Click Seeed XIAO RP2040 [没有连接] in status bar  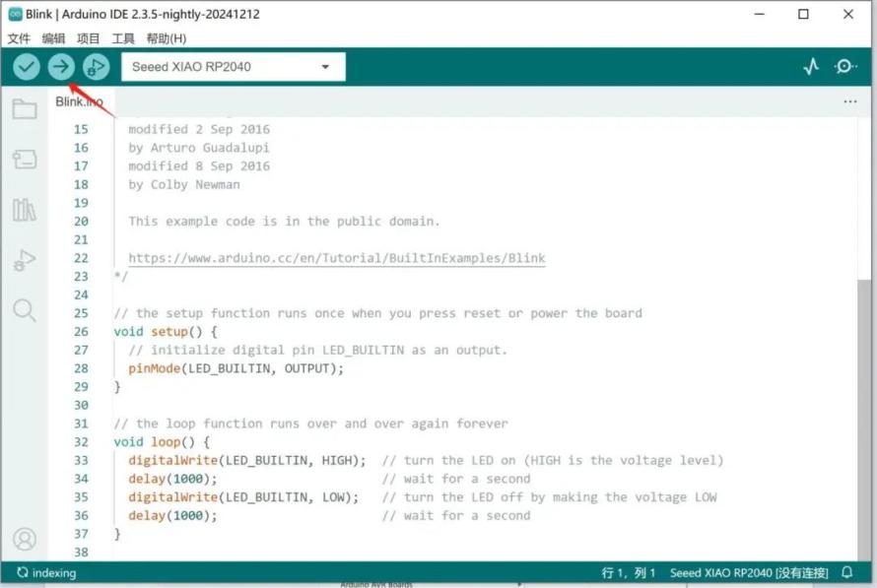pos(749,573)
